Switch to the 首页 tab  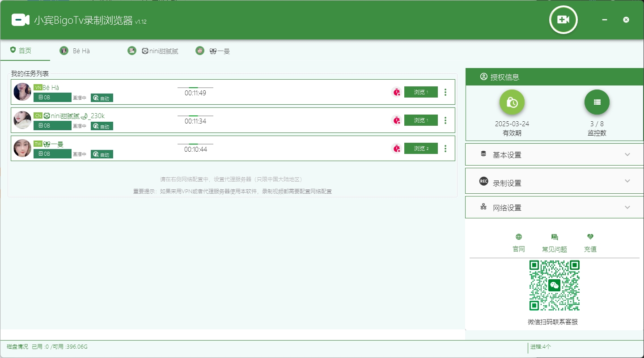click(25, 51)
